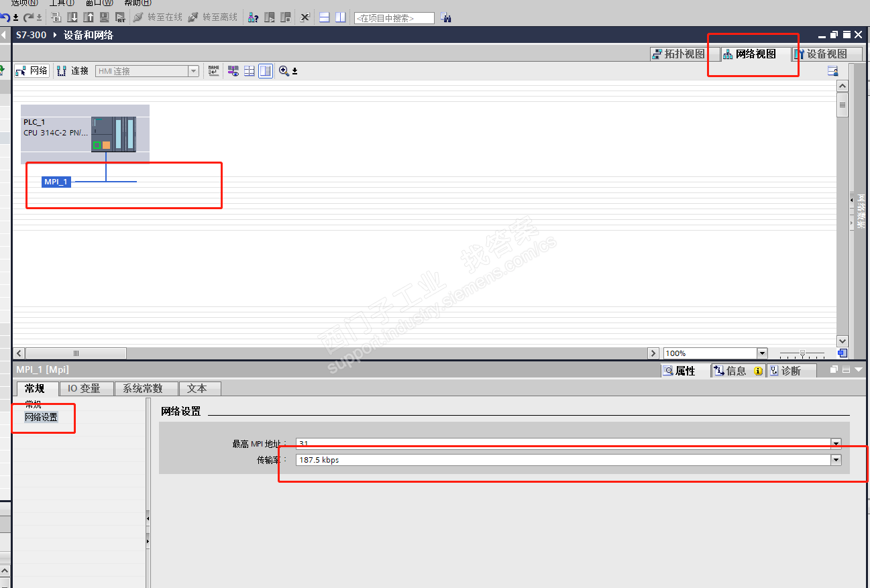
Task: Open the 选项 menu
Action: (25, 3)
